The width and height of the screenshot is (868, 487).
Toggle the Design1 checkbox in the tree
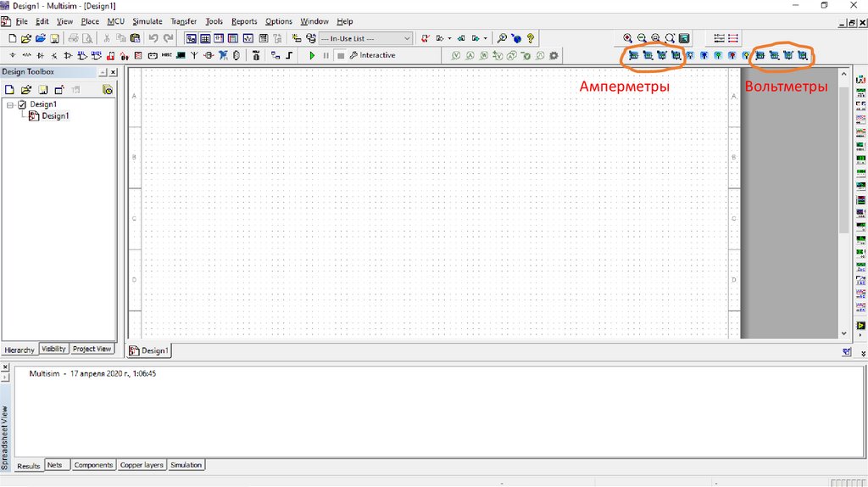click(x=22, y=104)
